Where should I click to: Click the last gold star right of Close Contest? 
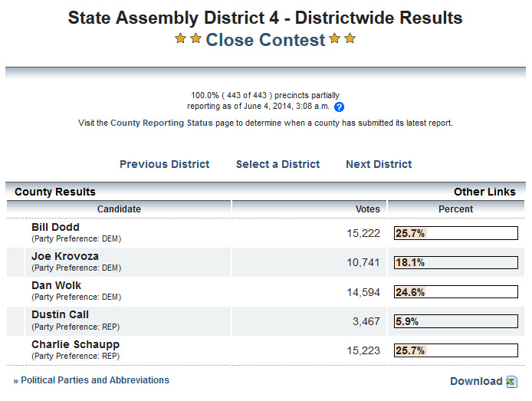350,38
